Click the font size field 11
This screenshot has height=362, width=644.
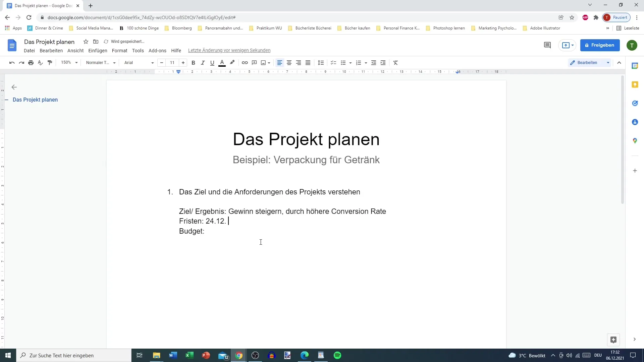172,63
